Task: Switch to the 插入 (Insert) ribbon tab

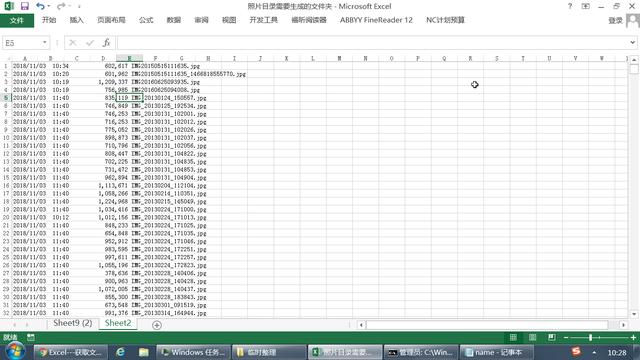Action: 76,20
